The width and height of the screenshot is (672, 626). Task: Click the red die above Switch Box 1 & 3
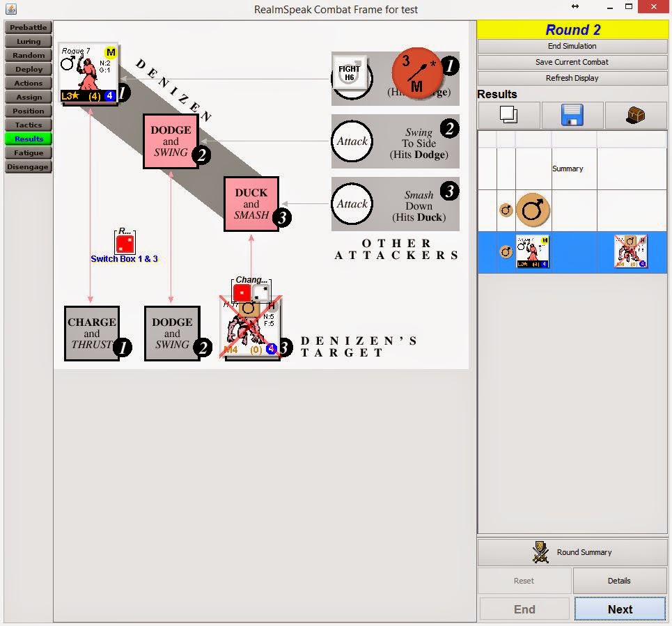pos(125,244)
